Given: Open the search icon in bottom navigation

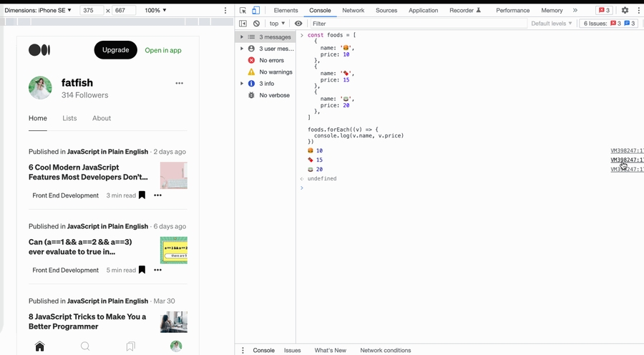Looking at the screenshot, I should tap(85, 346).
